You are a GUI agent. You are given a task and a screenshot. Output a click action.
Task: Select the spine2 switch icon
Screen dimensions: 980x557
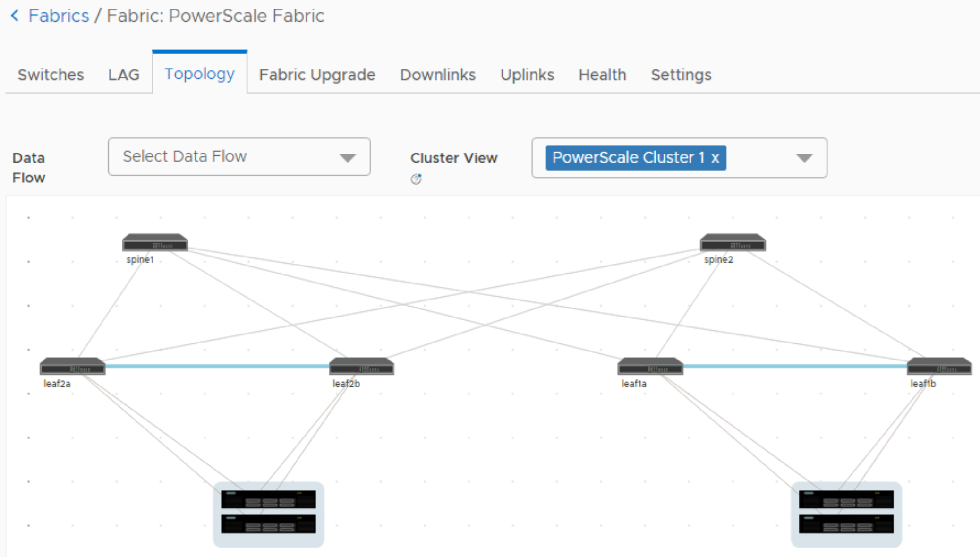coord(733,243)
